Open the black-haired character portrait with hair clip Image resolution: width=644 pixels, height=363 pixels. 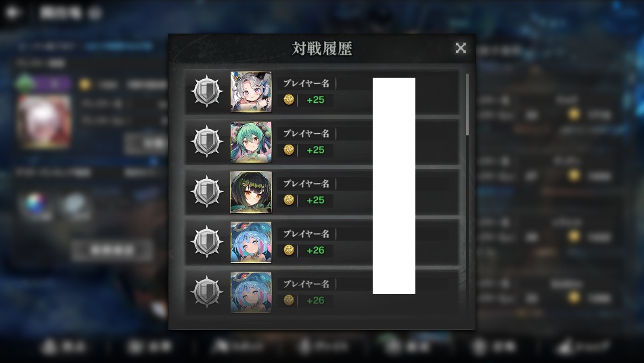point(251,192)
